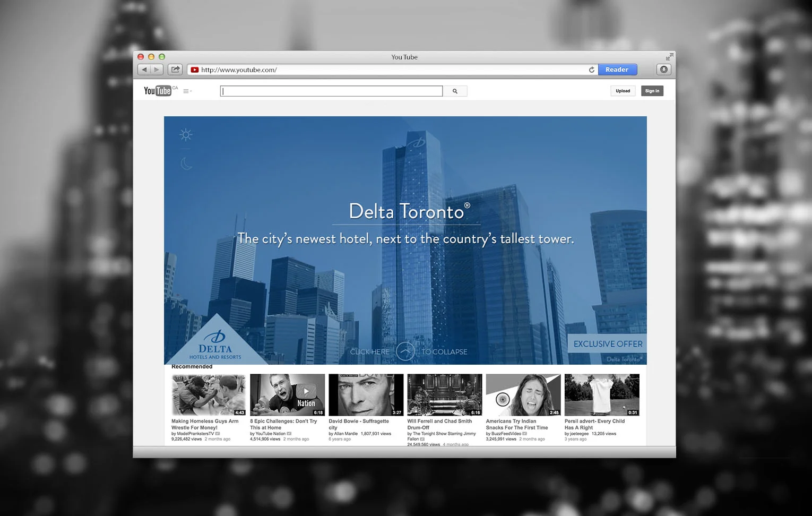Click the small 'Delta Toronto' caption under the offer
The width and height of the screenshot is (812, 516).
pos(624,359)
